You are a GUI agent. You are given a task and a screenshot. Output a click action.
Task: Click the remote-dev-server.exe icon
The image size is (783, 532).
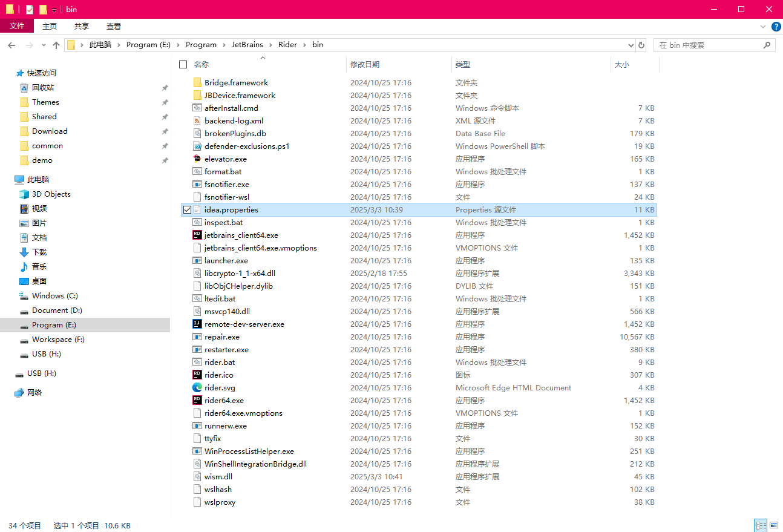point(197,324)
